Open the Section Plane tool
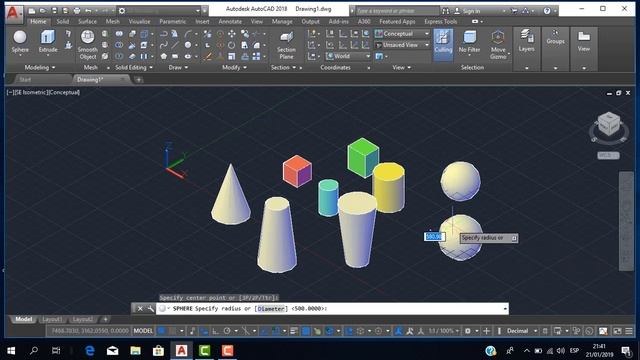Viewport: 640px width, 360px height. pos(286,45)
